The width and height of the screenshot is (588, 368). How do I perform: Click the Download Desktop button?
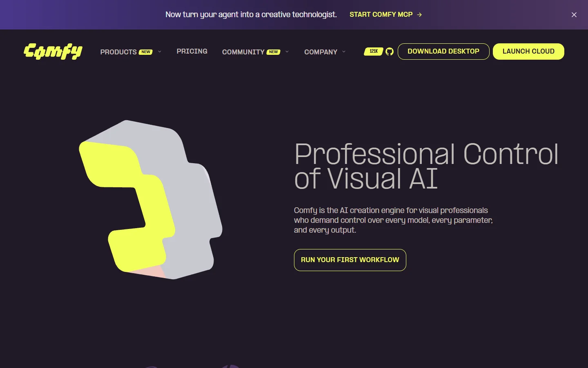click(443, 52)
